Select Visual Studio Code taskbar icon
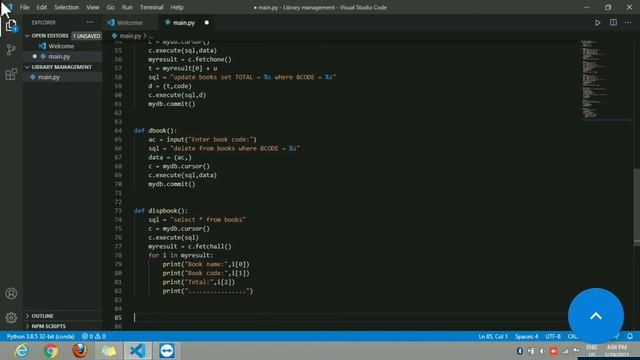640x360 pixels. click(138, 351)
